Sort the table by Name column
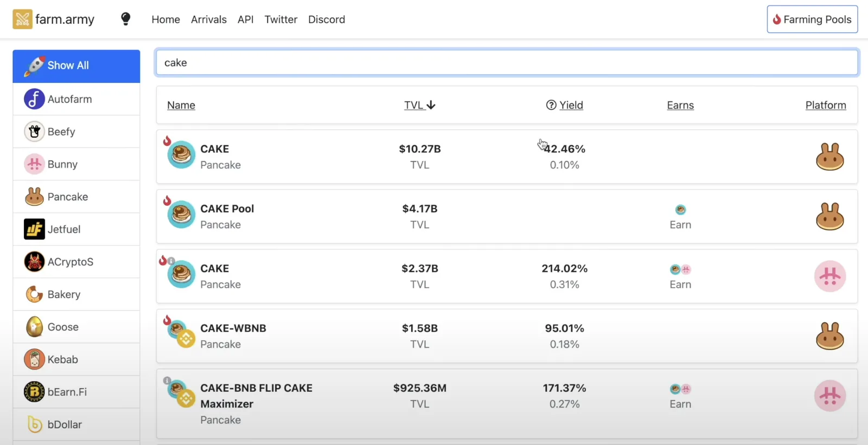Viewport: 868px width, 445px height. click(x=181, y=105)
